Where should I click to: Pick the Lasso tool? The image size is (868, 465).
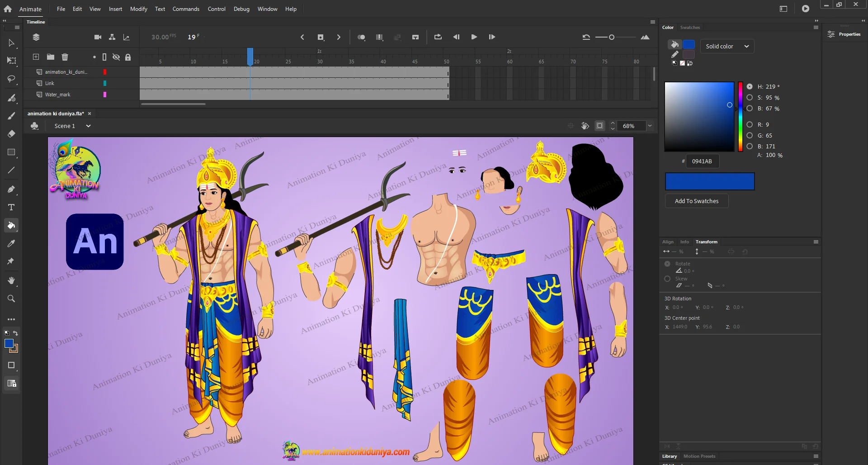click(11, 79)
